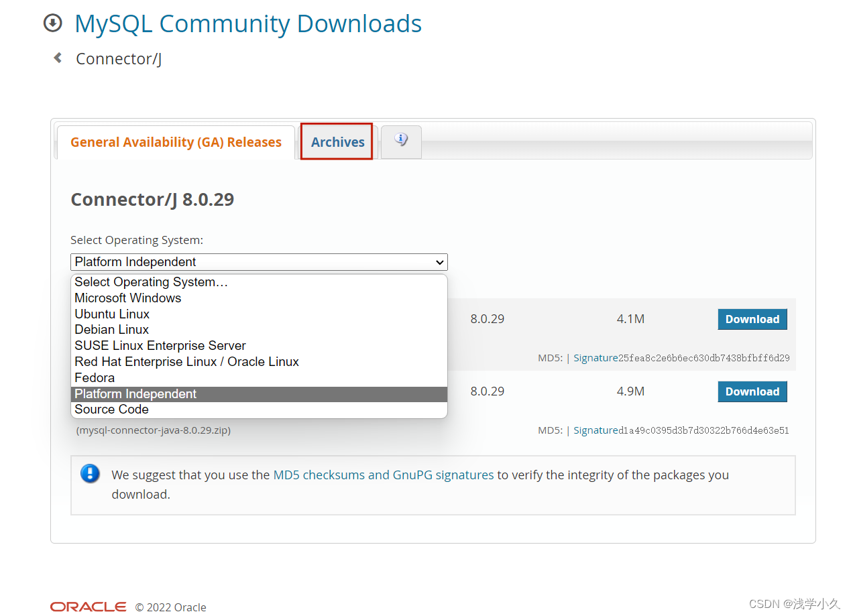Open Signature link for the 4.9M file
The image size is (851, 616).
[x=595, y=430]
